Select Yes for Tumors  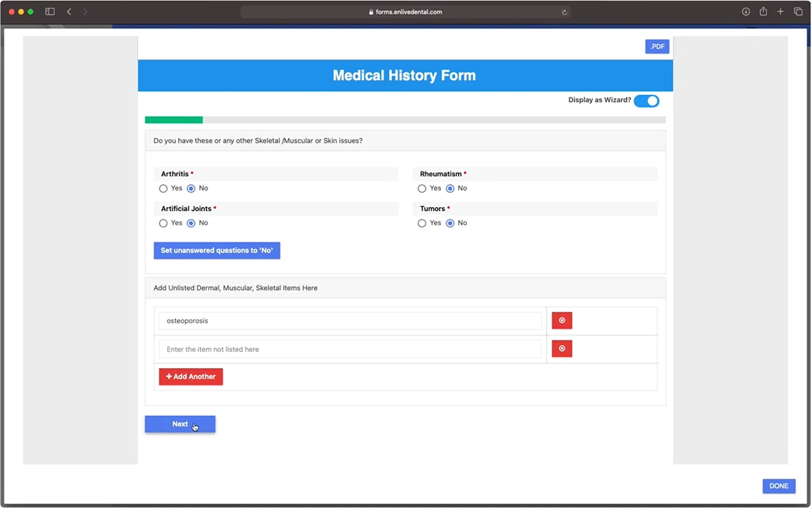point(422,223)
